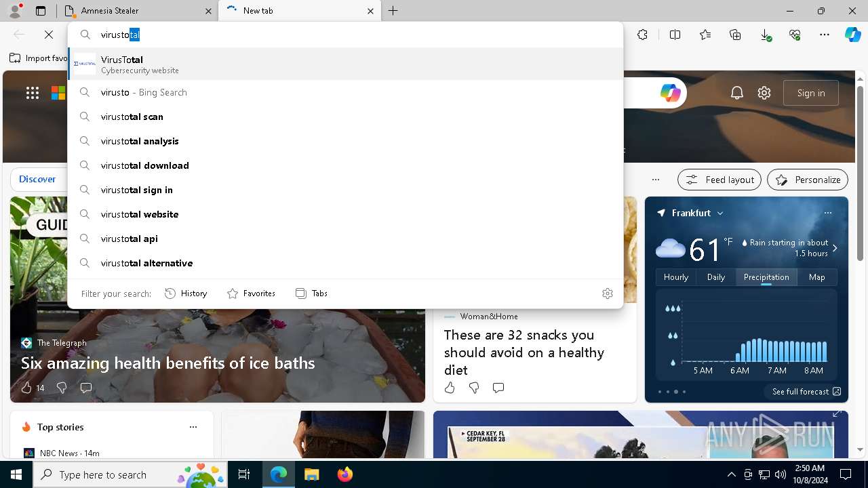The width and height of the screenshot is (868, 488).
Task: Select the 'virustotal api' suggestion
Action: 345,239
